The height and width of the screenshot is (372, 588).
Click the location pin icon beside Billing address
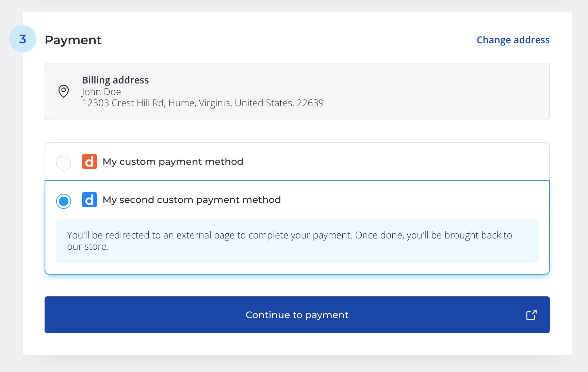coord(63,91)
